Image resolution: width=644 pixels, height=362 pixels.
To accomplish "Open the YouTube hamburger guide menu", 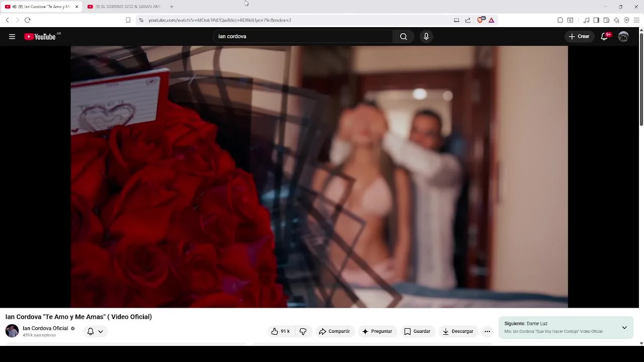I will point(12,36).
